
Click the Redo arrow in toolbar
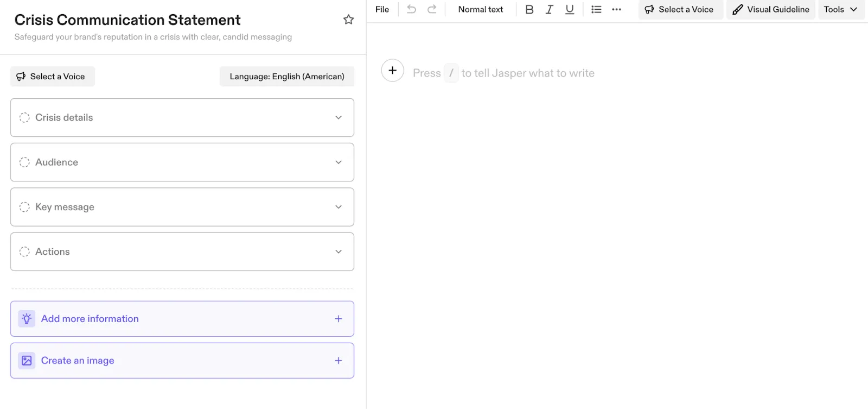point(432,9)
